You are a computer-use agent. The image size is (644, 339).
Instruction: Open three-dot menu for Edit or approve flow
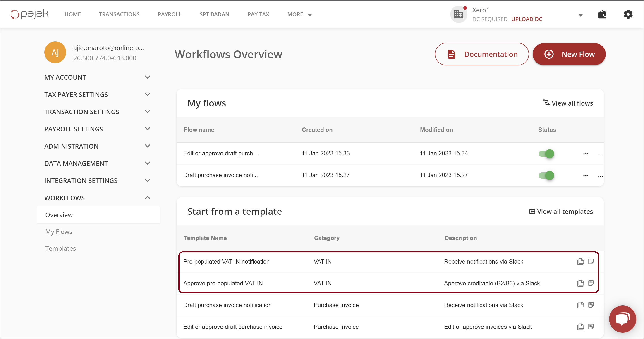pyautogui.click(x=586, y=154)
